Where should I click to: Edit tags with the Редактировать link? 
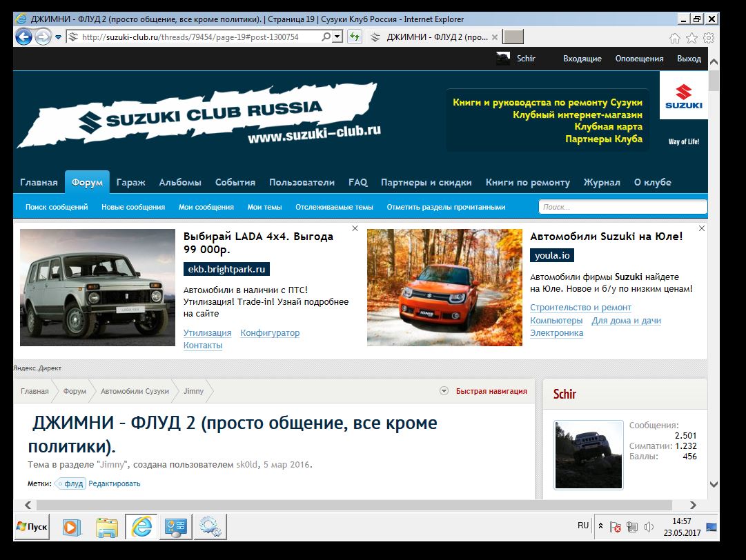(x=114, y=483)
